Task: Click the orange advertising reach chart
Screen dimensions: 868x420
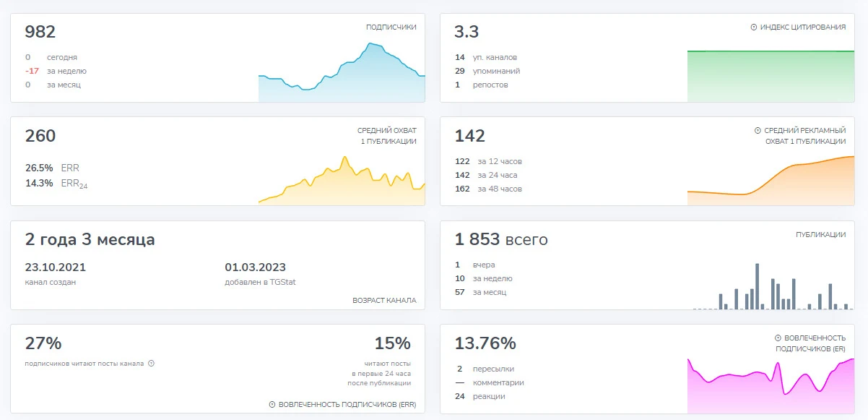Action: point(771,181)
